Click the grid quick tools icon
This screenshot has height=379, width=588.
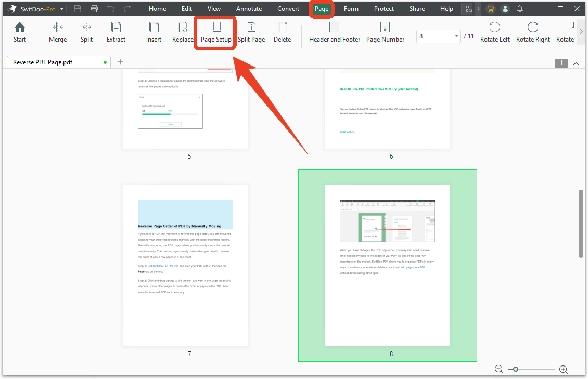469,9
